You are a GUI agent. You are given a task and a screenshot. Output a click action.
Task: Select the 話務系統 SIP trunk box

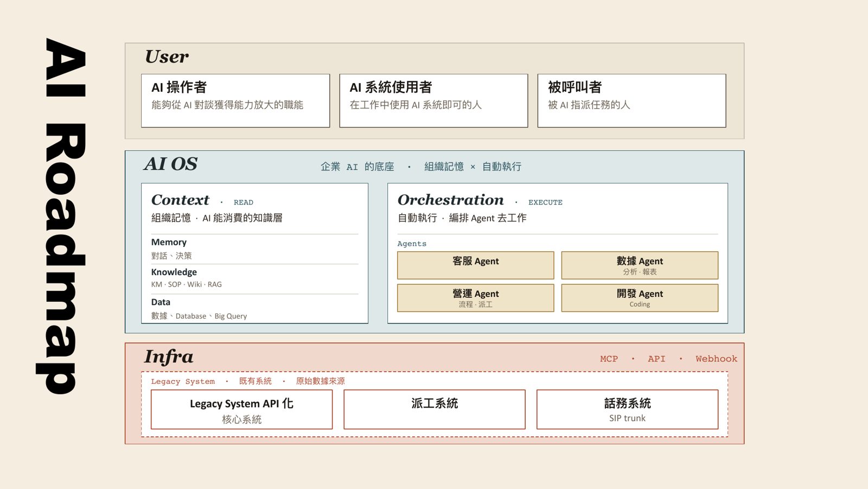click(x=627, y=409)
